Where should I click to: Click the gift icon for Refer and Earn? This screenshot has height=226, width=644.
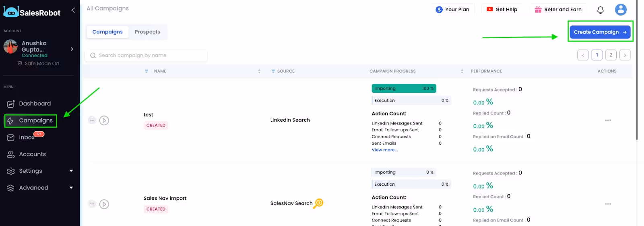click(x=538, y=9)
